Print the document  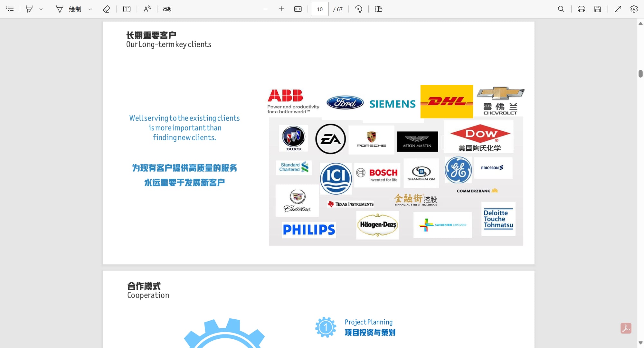click(582, 9)
